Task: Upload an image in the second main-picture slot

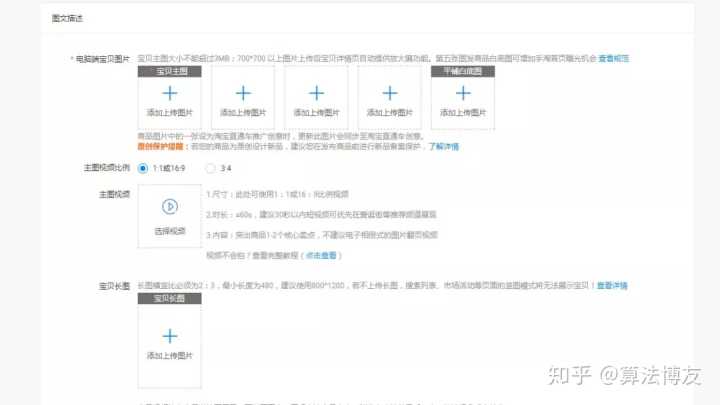Action: click(x=243, y=97)
